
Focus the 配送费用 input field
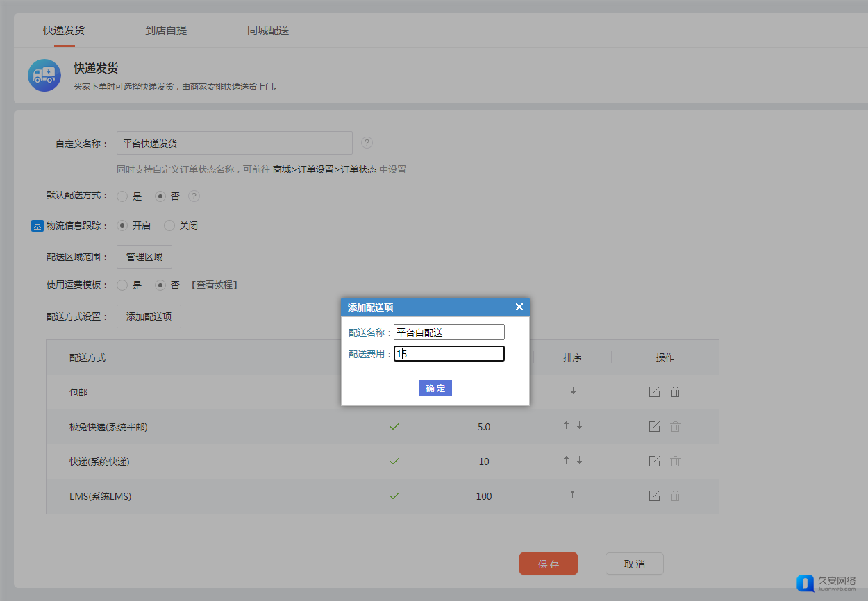(x=449, y=354)
